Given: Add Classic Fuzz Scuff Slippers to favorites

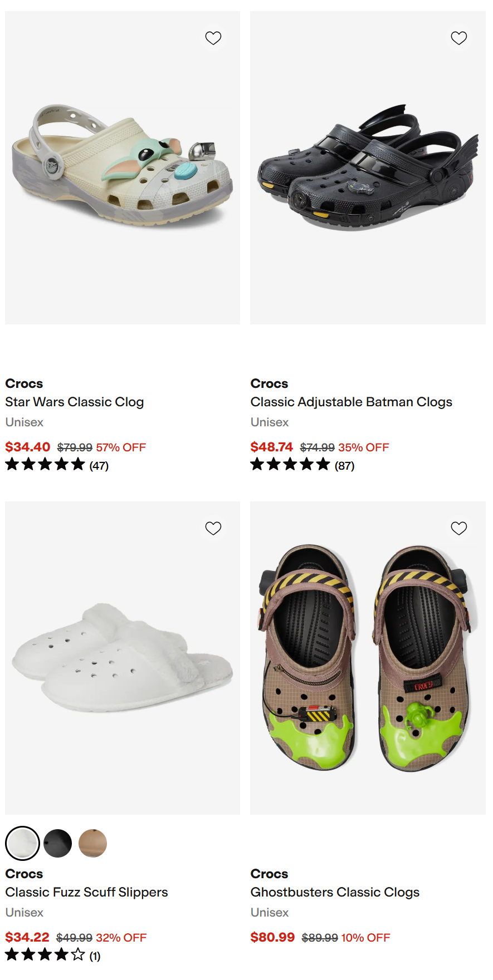Looking at the screenshot, I should click(213, 528).
